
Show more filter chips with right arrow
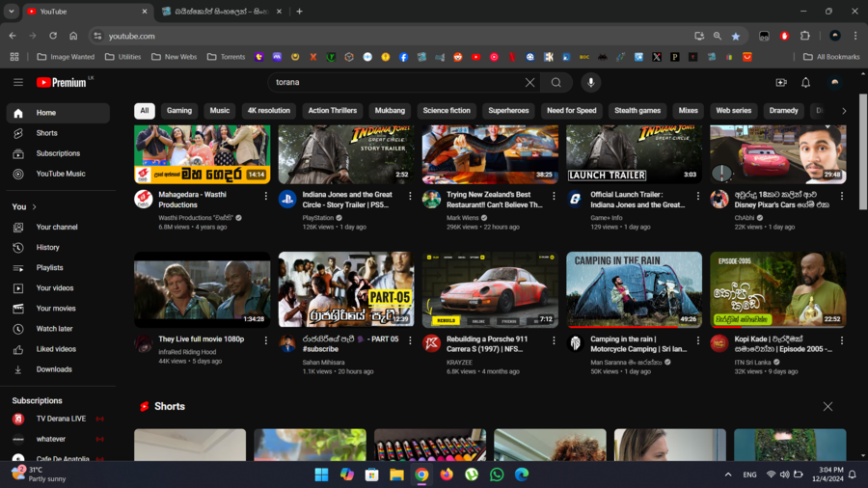point(844,111)
